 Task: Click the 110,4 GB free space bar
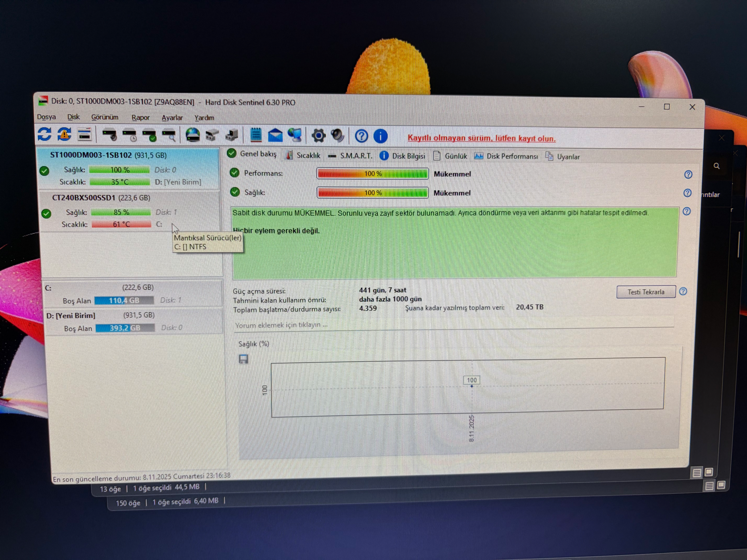point(124,300)
